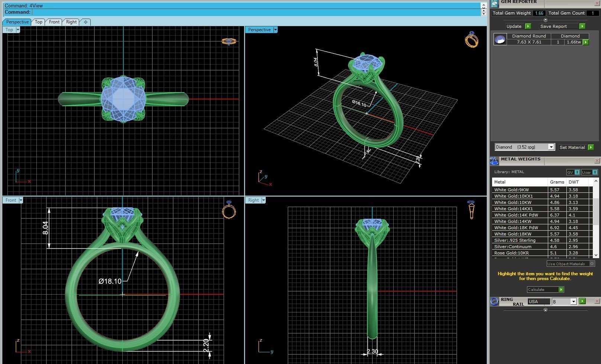The image size is (601, 364).
Task: Select Silver:.925 Sterling row
Action: 542,240
